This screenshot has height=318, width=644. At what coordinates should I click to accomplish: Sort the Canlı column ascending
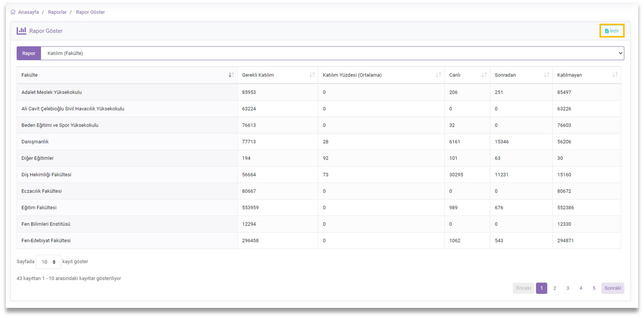[x=484, y=75]
